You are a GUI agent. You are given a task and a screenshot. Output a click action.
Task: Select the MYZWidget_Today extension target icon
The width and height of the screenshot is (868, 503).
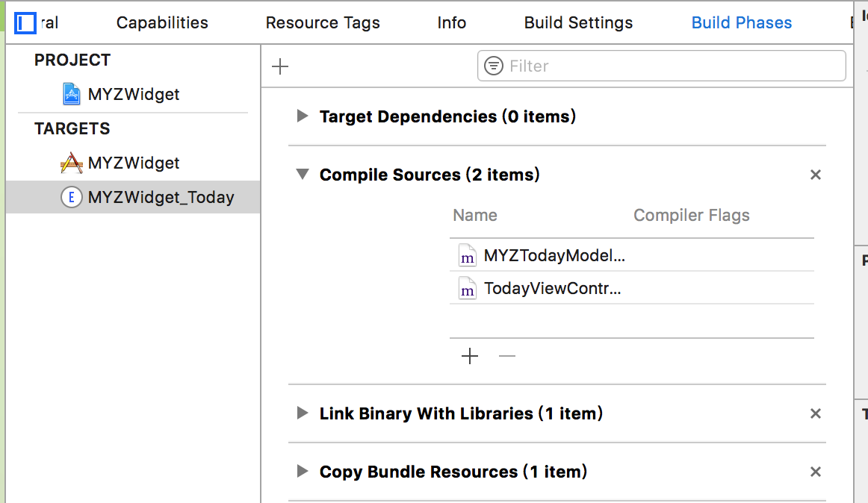tap(71, 197)
